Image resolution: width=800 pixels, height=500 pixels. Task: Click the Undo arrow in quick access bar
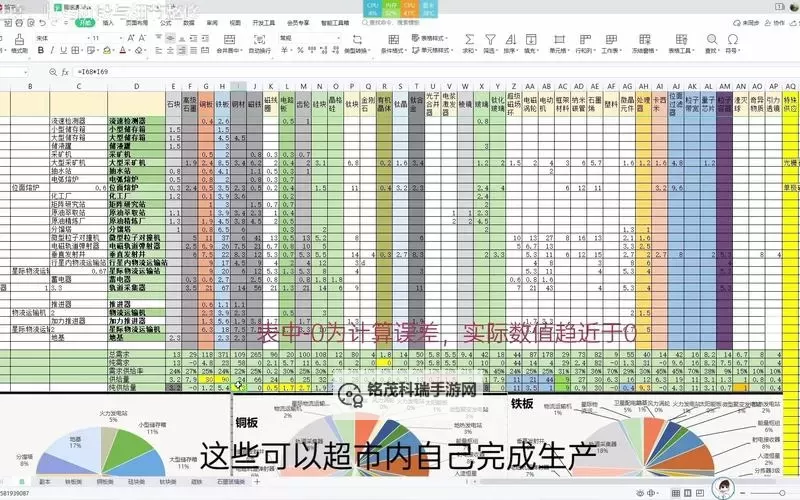(x=42, y=23)
